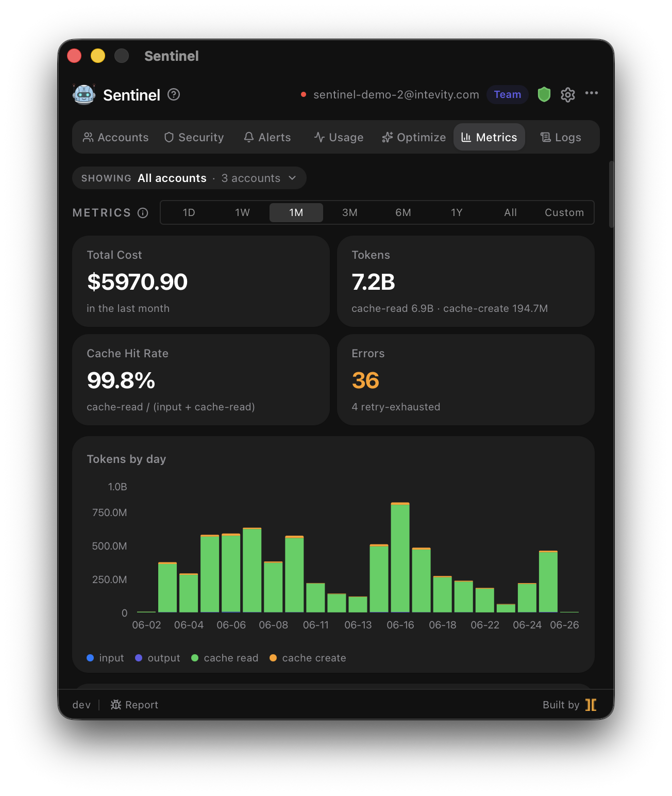The image size is (672, 796).
Task: Select the All time range
Action: point(511,212)
